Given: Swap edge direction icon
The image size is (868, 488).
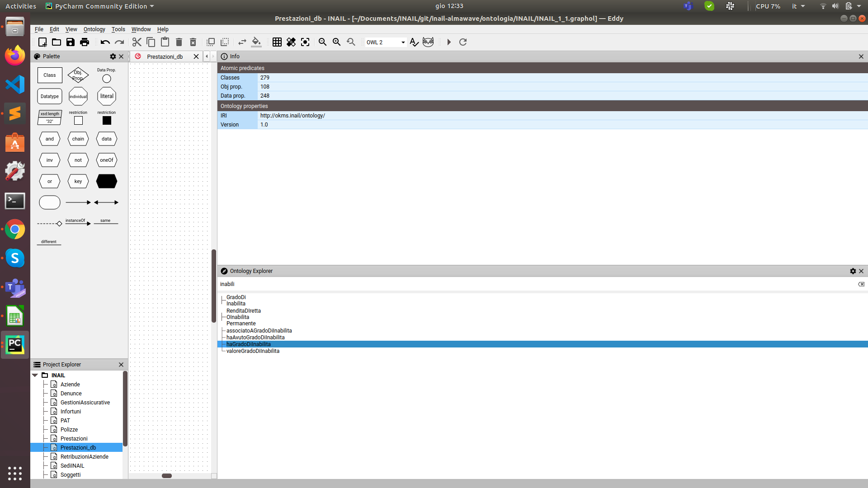Looking at the screenshot, I should point(242,42).
